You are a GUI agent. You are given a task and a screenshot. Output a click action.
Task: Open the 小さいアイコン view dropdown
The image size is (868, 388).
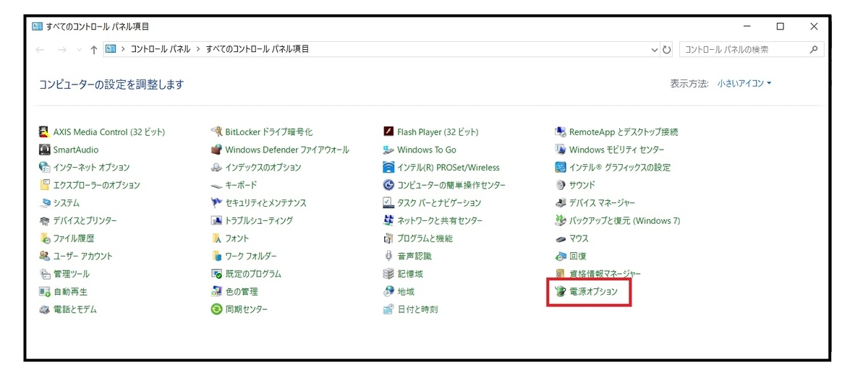tap(744, 84)
